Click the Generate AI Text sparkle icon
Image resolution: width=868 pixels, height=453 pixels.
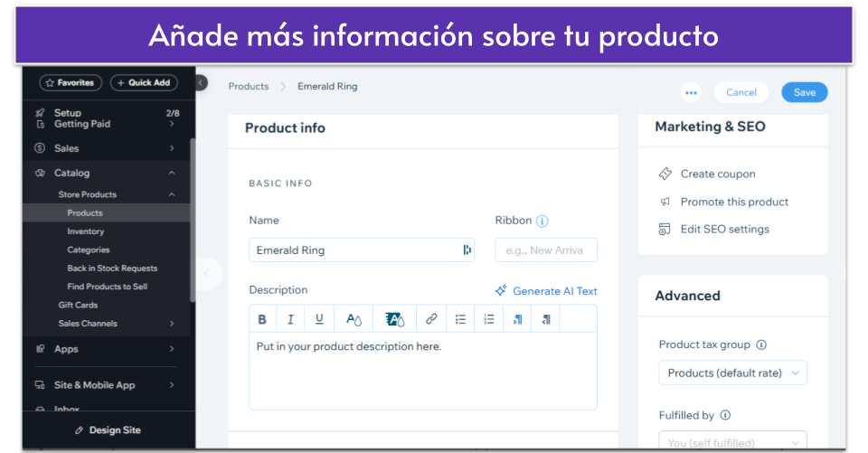pyautogui.click(x=501, y=291)
